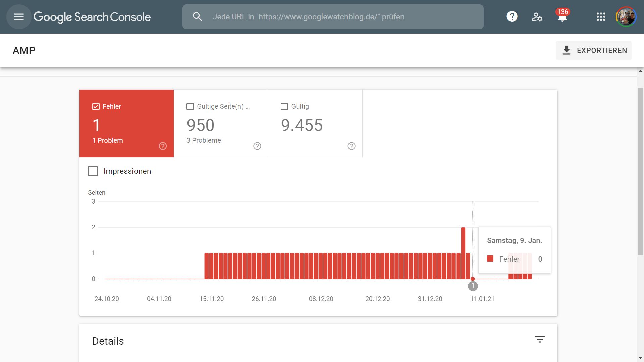Open the Google apps grid
This screenshot has height=362, width=644.
point(601,17)
